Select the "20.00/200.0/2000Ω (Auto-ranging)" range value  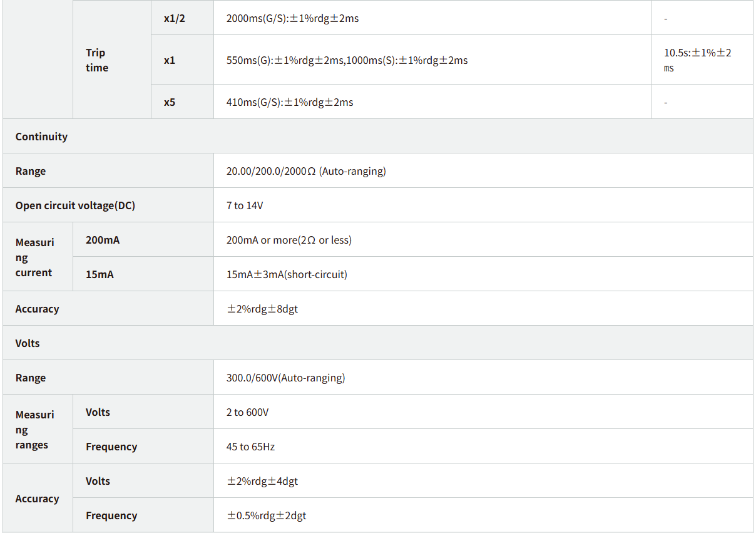(x=305, y=171)
